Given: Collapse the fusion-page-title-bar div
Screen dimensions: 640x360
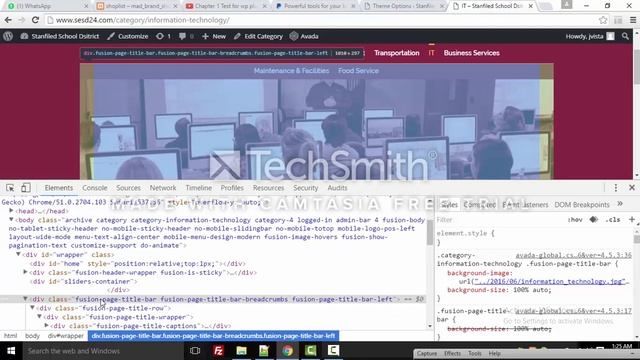Looking at the screenshot, I should tap(25, 299).
